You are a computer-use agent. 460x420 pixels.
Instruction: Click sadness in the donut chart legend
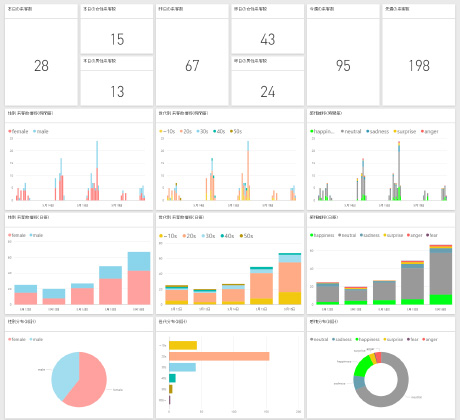pyautogui.click(x=342, y=339)
